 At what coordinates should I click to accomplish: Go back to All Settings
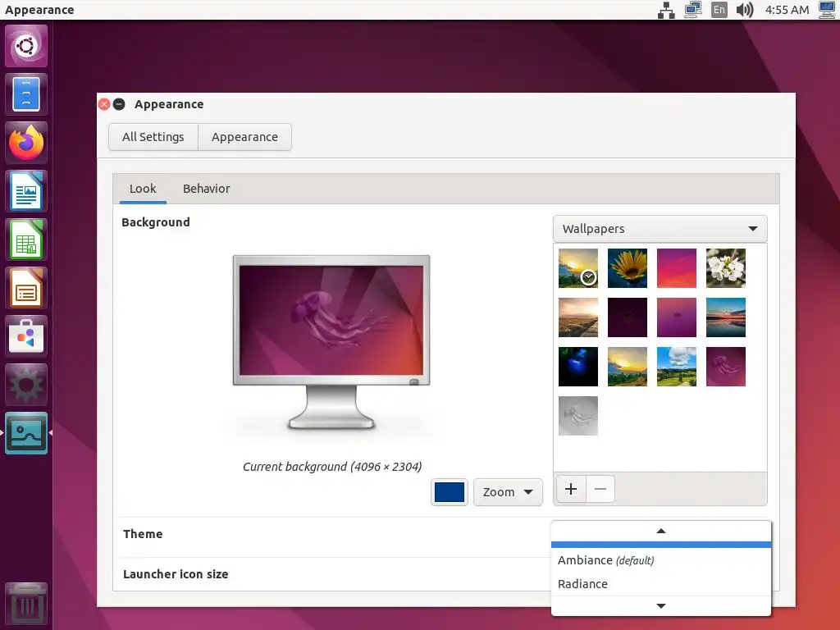pyautogui.click(x=153, y=137)
